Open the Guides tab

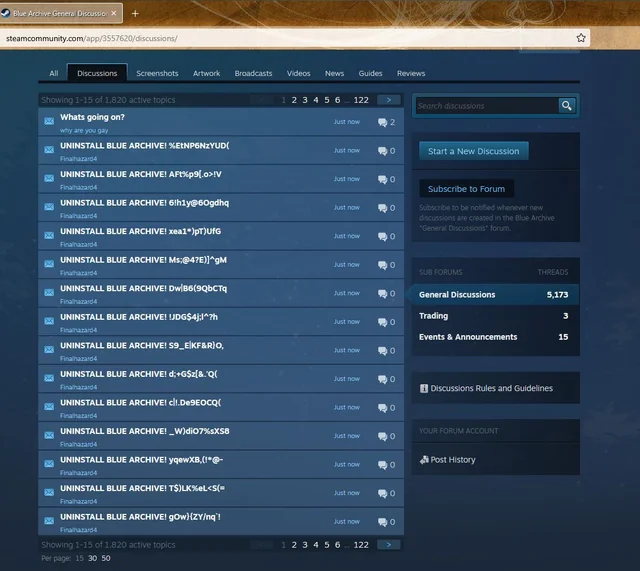[x=370, y=73]
